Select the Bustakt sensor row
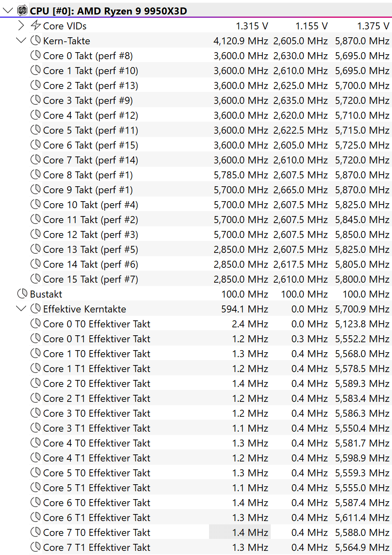 point(46,294)
